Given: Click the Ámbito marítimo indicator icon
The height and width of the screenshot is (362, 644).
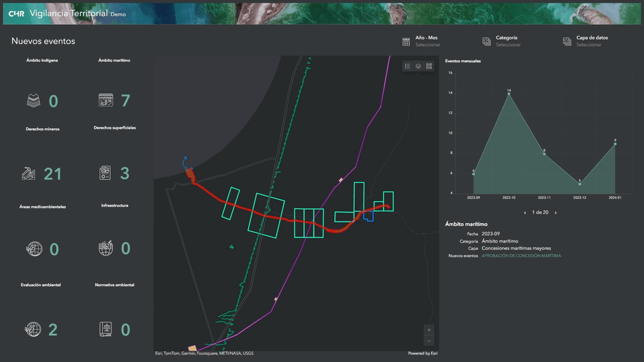Looking at the screenshot, I should [x=105, y=101].
